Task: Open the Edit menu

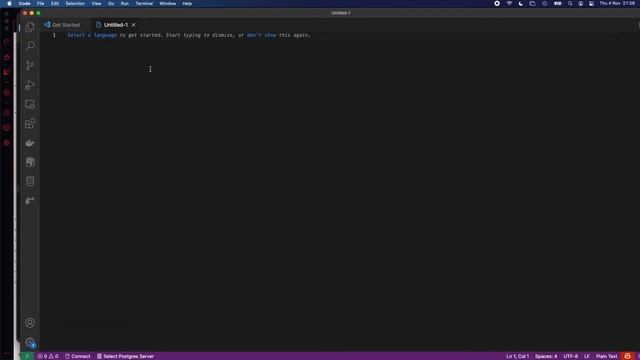Action: point(55,3)
